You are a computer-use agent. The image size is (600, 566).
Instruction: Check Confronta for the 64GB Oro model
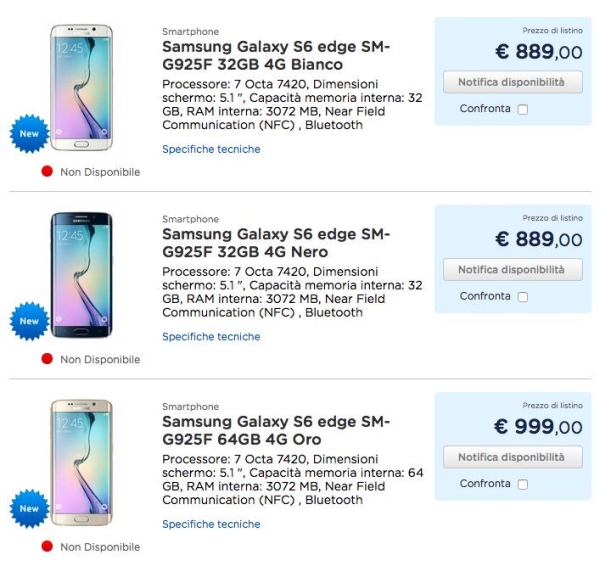522,484
